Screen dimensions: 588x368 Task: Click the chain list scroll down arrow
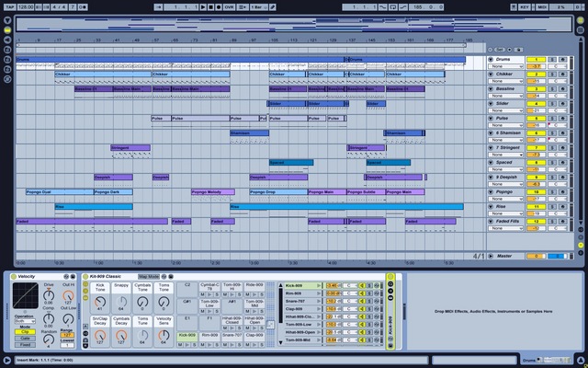click(x=280, y=342)
